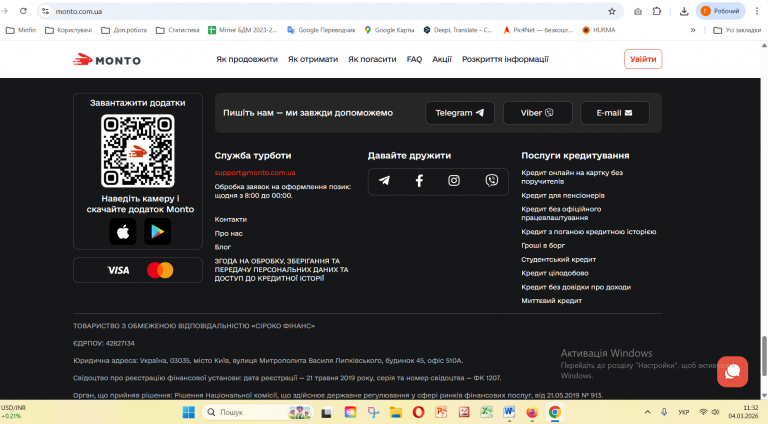
Task: Open Word from the taskbar
Action: pos(509,412)
